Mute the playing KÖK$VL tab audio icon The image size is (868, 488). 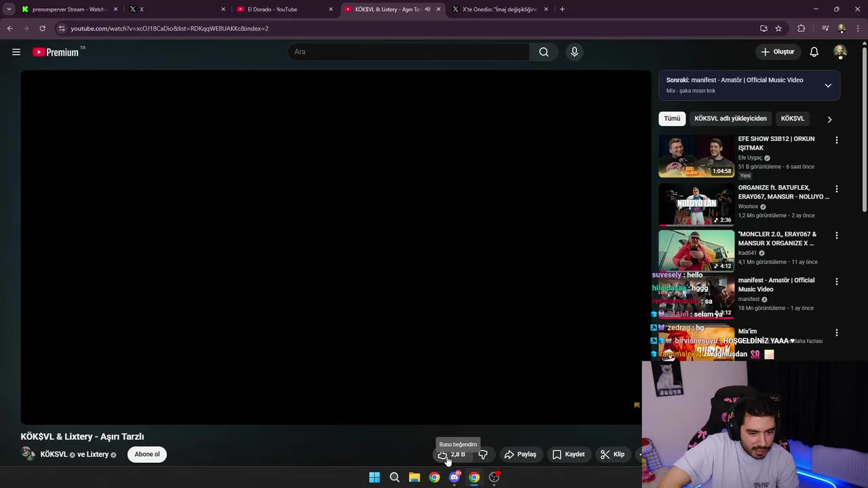click(x=427, y=9)
